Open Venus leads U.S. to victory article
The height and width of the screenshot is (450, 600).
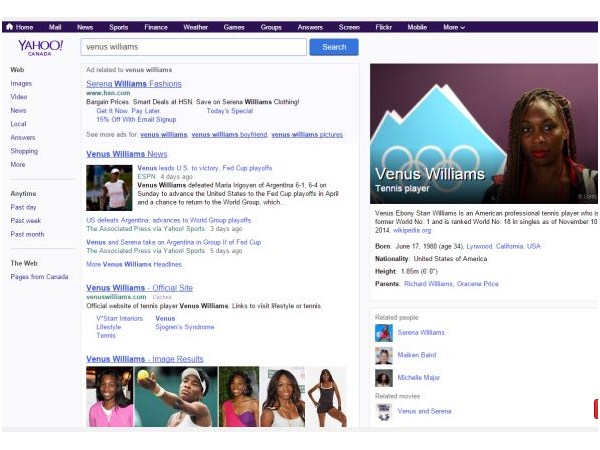pyautogui.click(x=205, y=168)
